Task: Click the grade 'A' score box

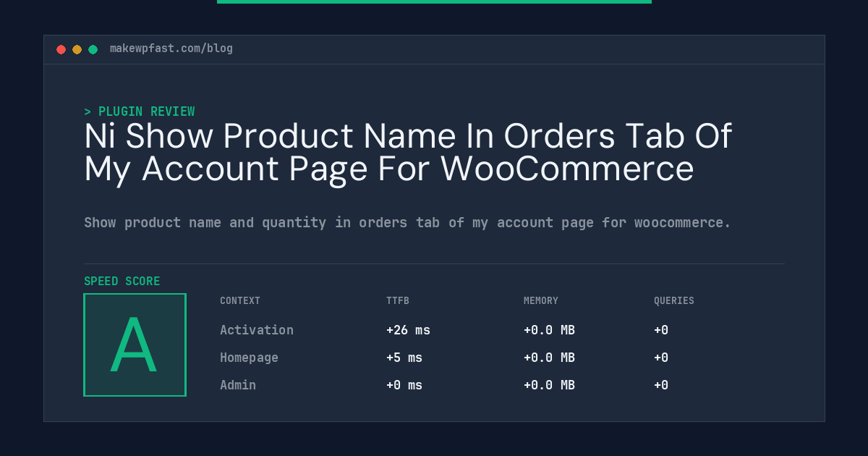Action: 135,345
